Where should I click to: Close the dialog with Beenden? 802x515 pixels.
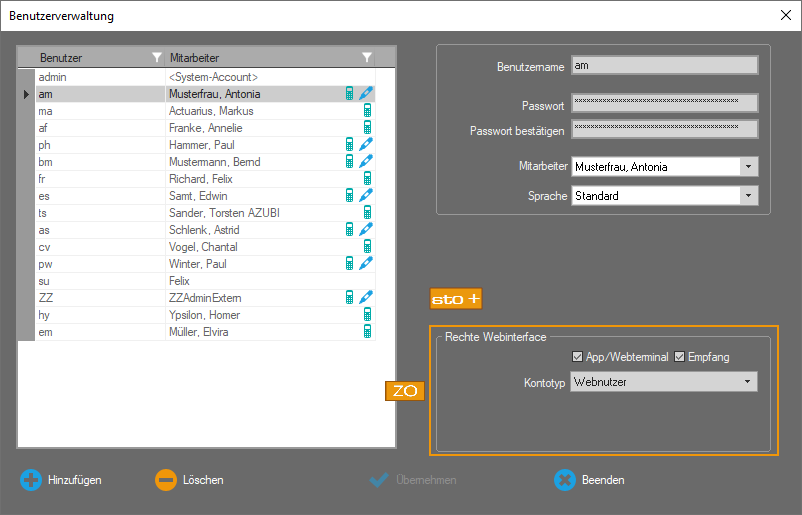point(590,480)
